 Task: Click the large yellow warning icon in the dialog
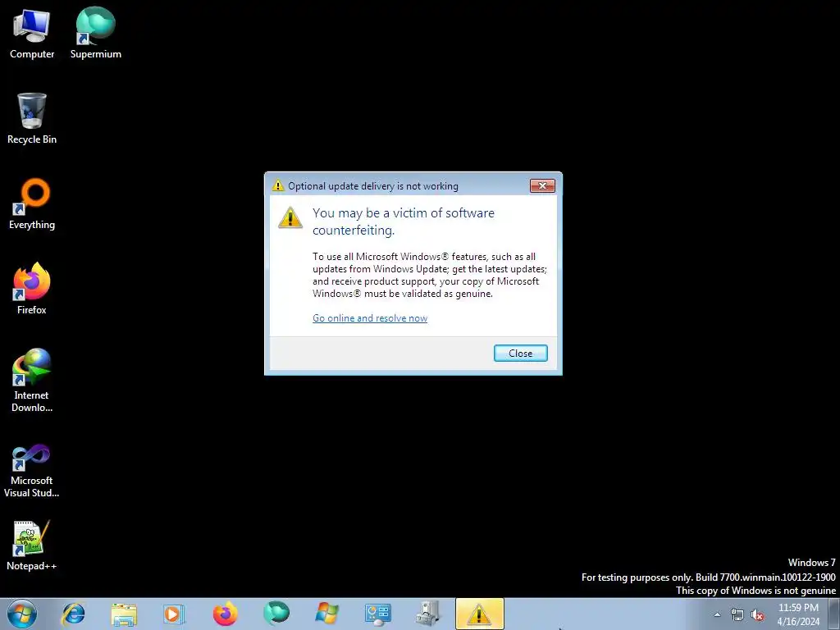click(290, 217)
